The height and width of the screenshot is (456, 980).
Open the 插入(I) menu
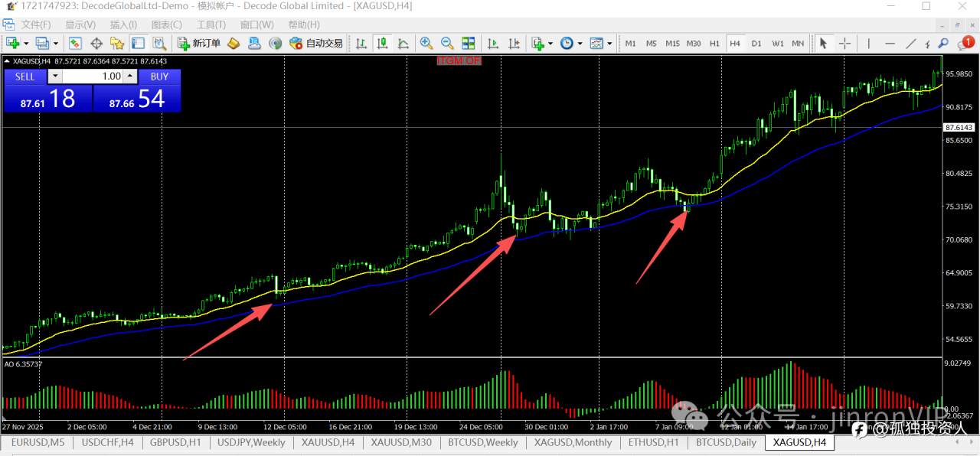tap(123, 24)
